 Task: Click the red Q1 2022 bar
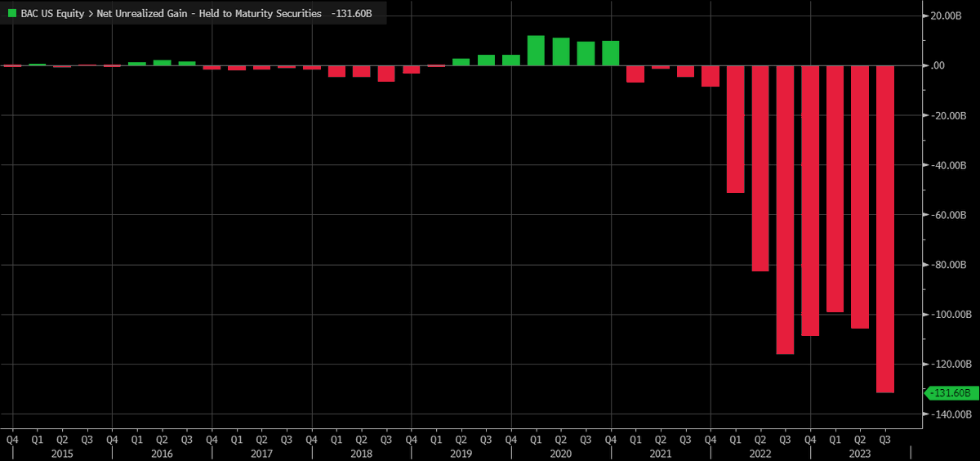(x=735, y=129)
